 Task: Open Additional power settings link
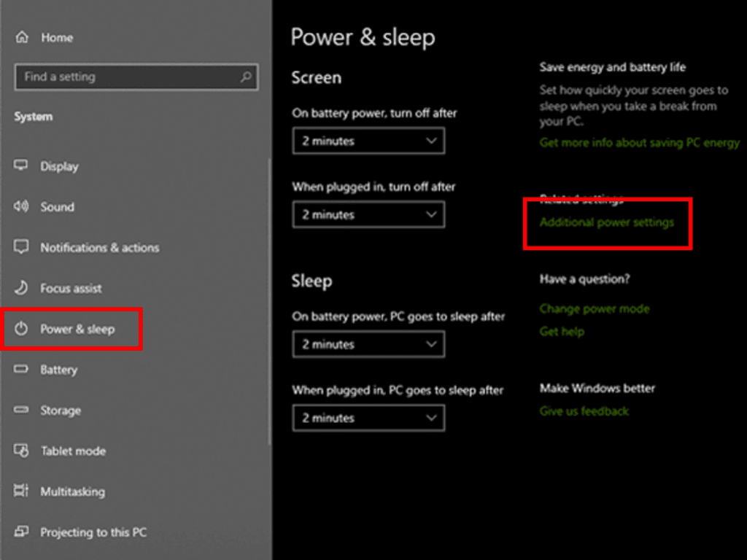coord(607,222)
